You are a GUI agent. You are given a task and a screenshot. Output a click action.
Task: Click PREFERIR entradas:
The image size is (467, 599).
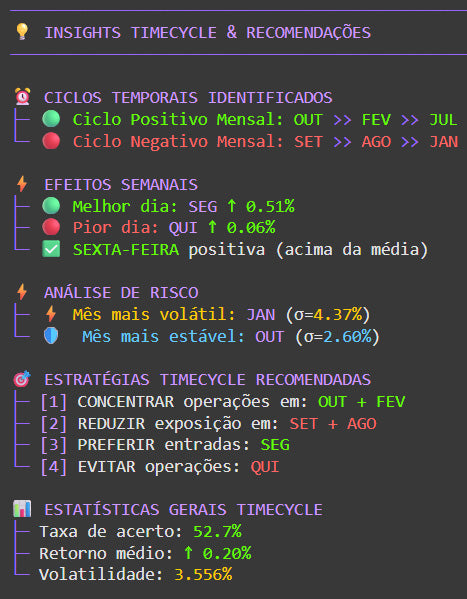point(164,445)
